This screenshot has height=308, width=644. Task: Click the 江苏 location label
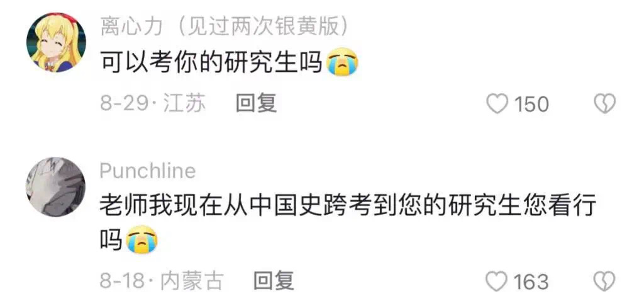(184, 104)
